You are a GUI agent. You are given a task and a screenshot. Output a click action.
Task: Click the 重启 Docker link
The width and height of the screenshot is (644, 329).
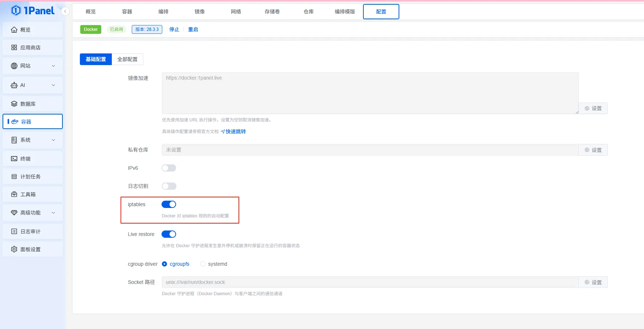[x=193, y=29]
